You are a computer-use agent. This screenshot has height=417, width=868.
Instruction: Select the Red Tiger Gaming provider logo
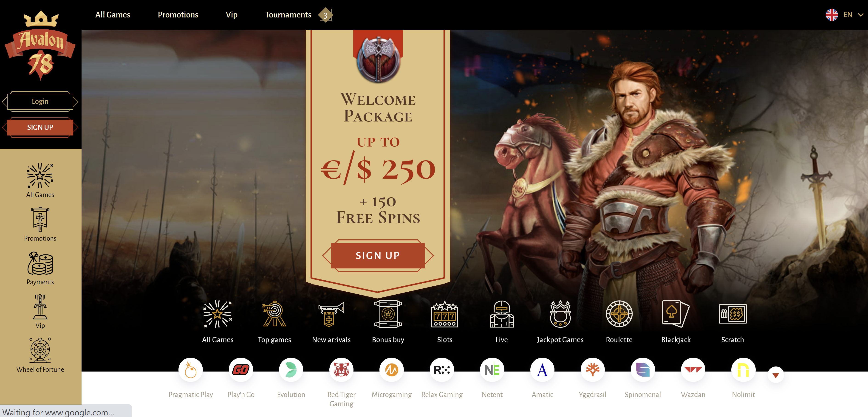point(341,370)
